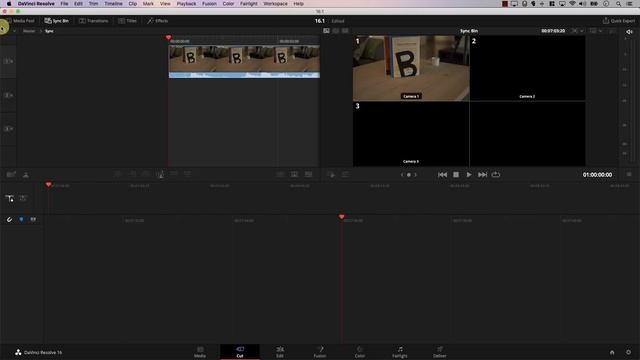
Task: Click the Wi-Fi icon in menu bar
Action: coord(572,4)
